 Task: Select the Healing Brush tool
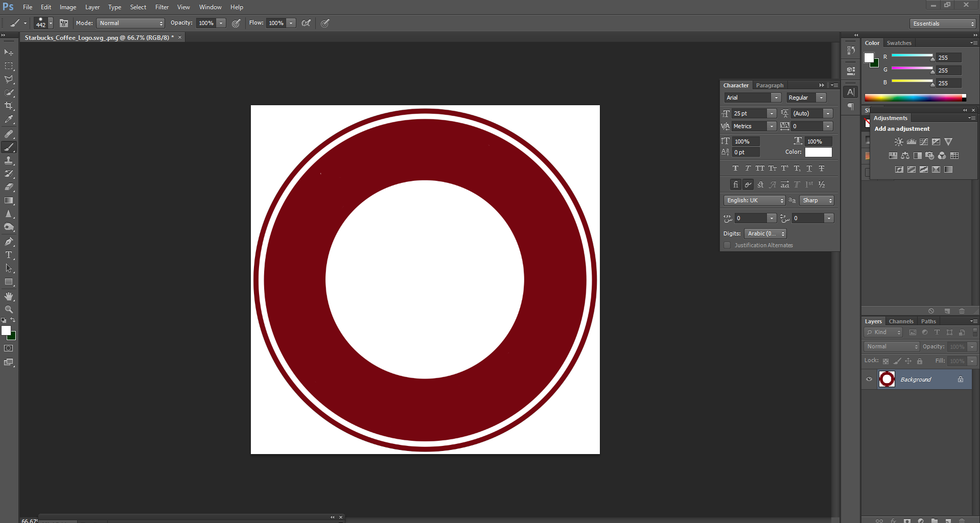tap(9, 134)
